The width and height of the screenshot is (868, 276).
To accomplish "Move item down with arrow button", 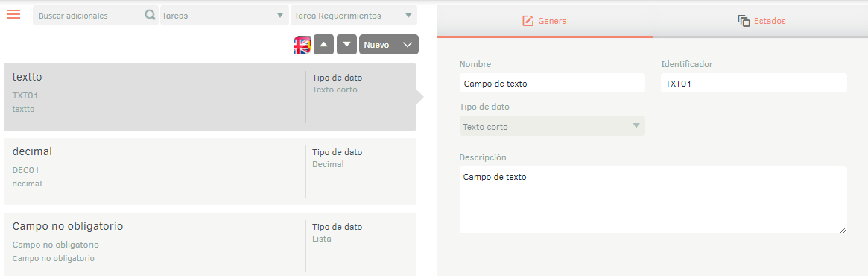I will 347,44.
